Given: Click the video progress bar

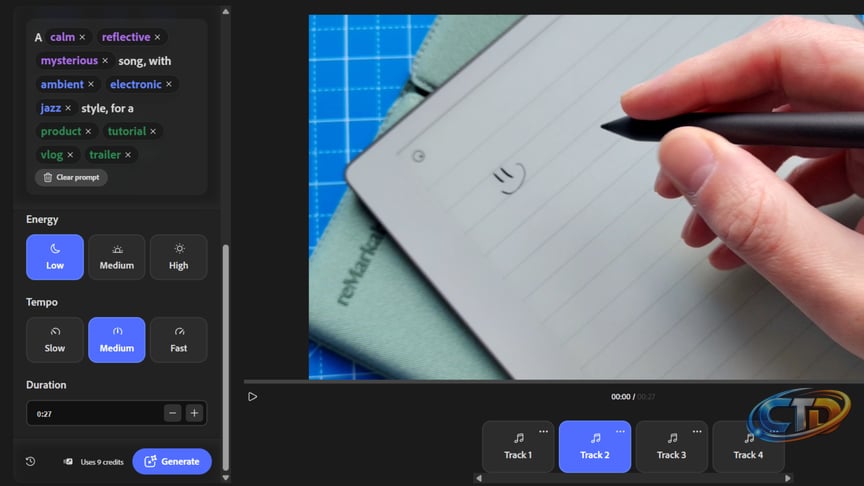Looking at the screenshot, I should point(554,381).
